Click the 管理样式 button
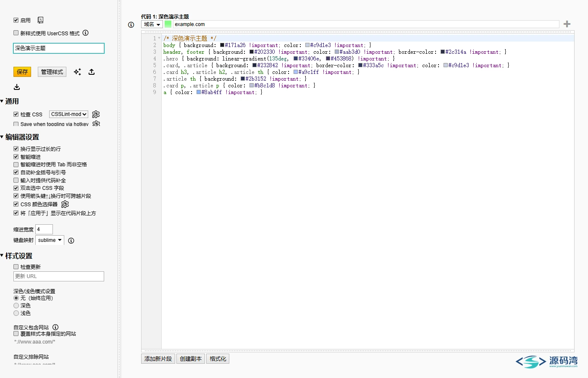 pos(52,72)
